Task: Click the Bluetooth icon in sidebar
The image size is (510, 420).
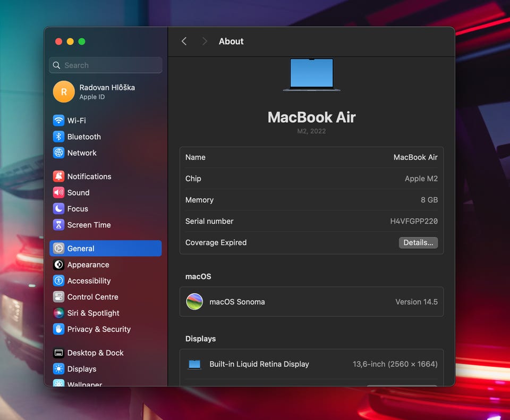Action: tap(58, 137)
